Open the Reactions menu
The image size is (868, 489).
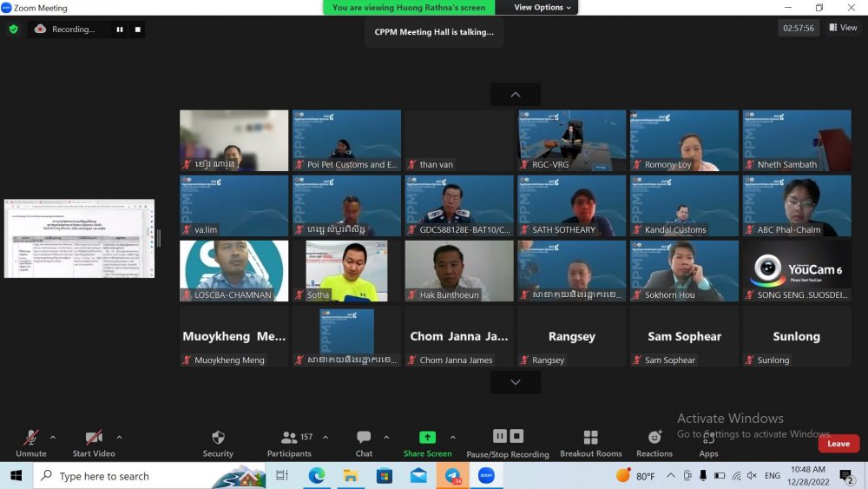click(x=654, y=443)
